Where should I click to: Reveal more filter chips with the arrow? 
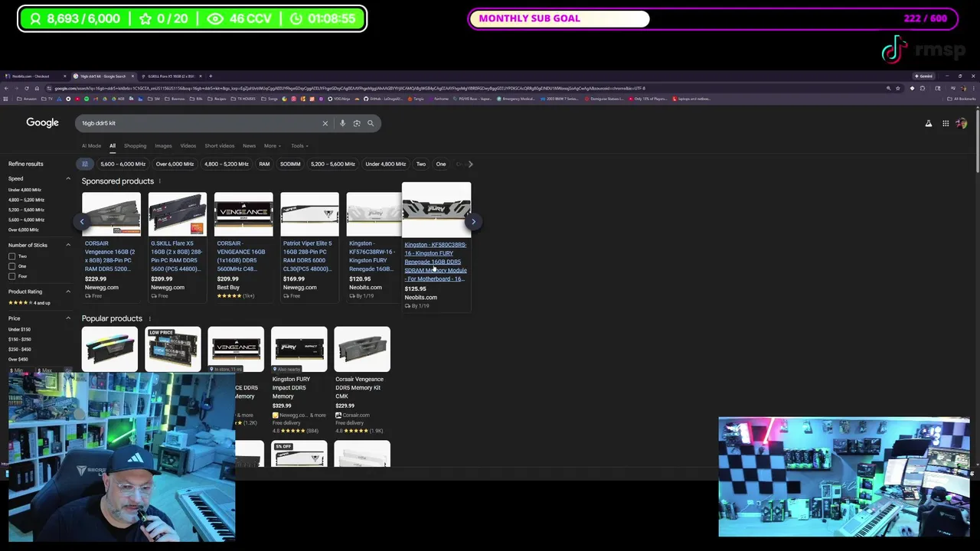click(470, 164)
